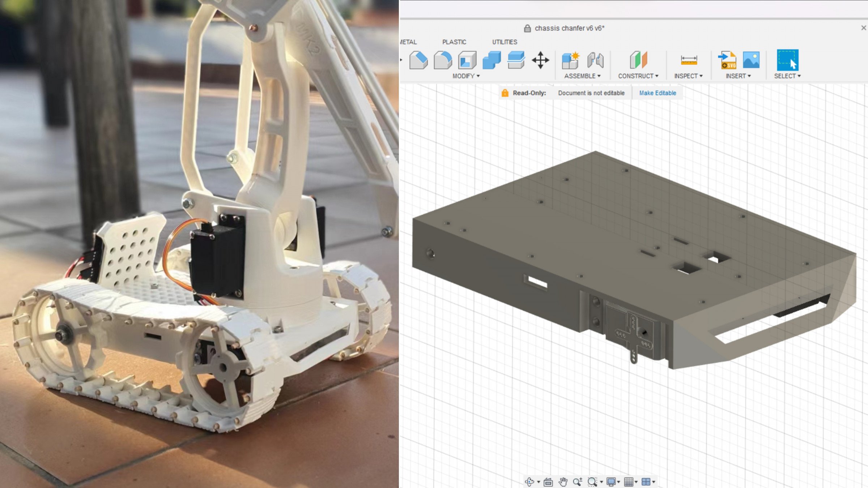Click the chassis chanfer v6 v6* title
Viewport: 868px width, 488px height.
570,28
